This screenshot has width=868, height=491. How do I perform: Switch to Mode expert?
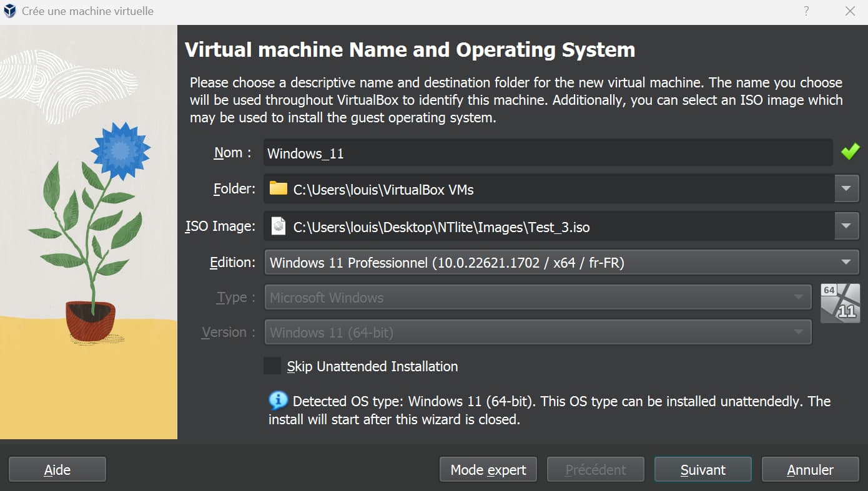click(x=488, y=469)
